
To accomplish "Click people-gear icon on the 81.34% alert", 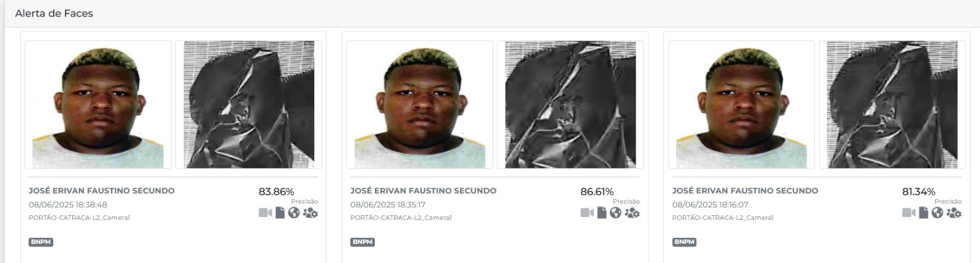I will click(954, 213).
